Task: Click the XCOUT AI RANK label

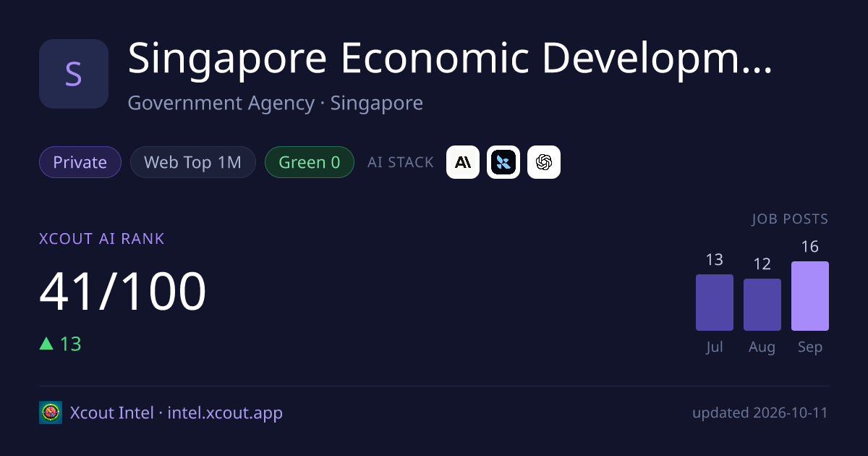Action: coord(102,239)
